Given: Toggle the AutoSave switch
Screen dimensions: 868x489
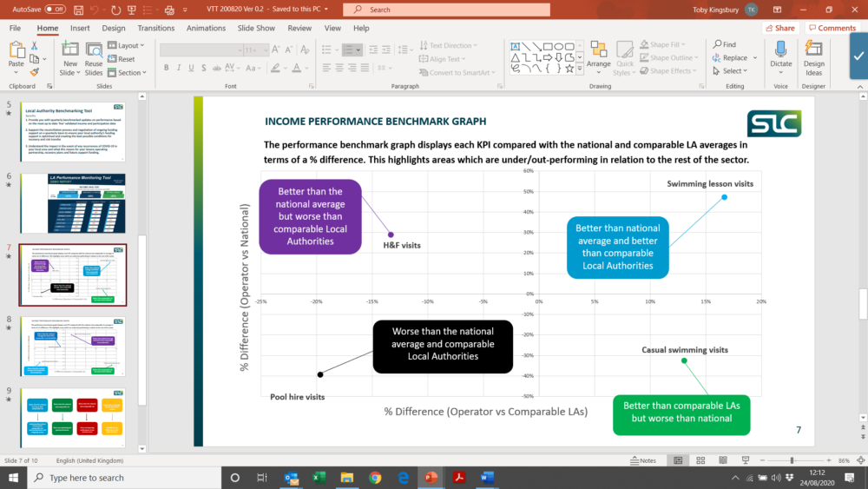Looking at the screenshot, I should tap(55, 10).
